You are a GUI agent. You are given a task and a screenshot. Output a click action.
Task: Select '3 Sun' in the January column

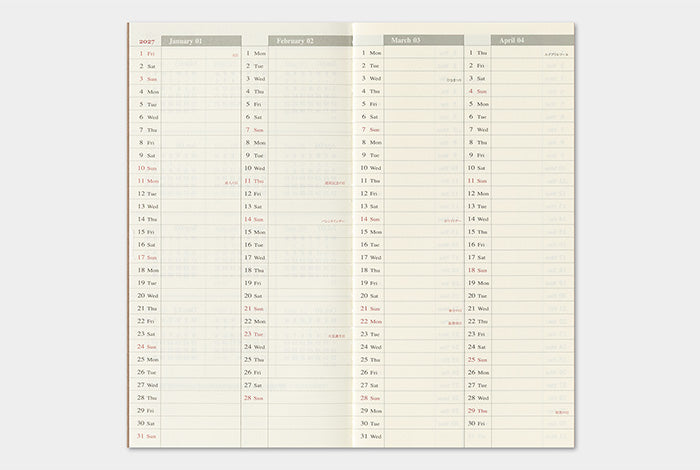[x=148, y=79]
